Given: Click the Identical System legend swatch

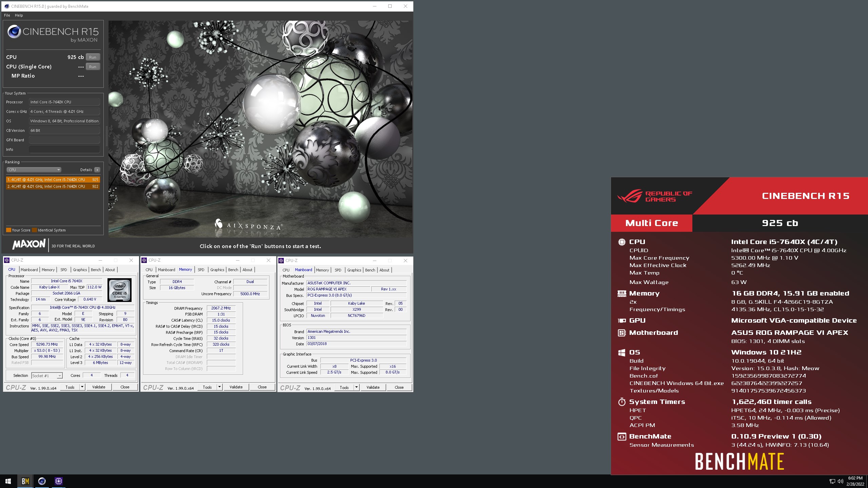Looking at the screenshot, I should 35,230.
